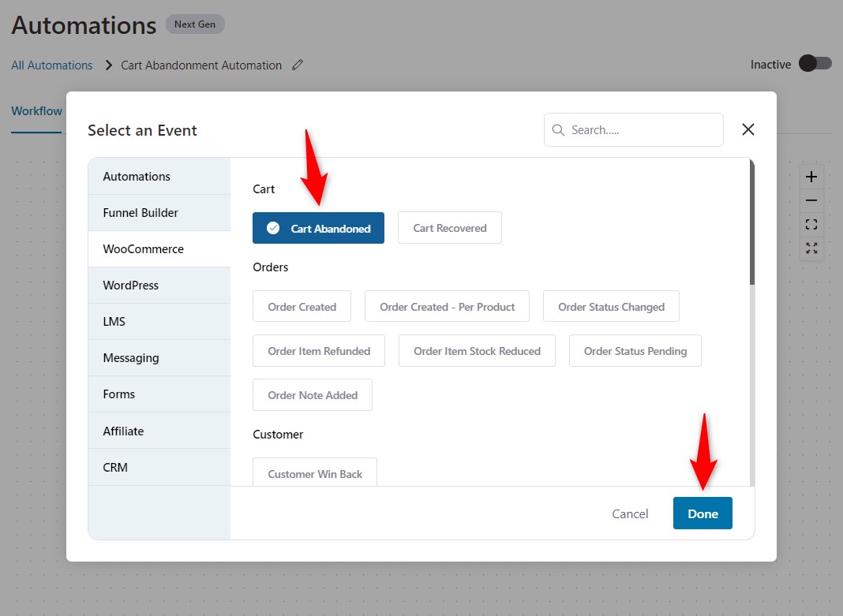Choose the Customer Win Back event
The height and width of the screenshot is (616, 843).
(x=314, y=473)
